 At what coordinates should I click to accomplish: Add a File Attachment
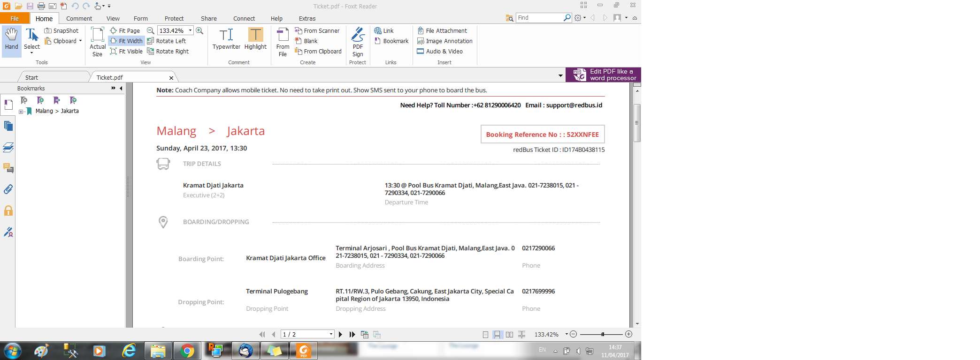pyautogui.click(x=442, y=30)
